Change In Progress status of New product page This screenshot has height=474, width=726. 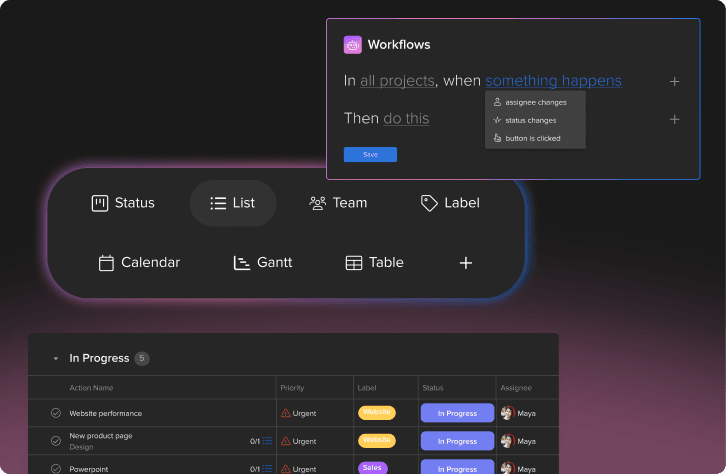tap(457, 441)
